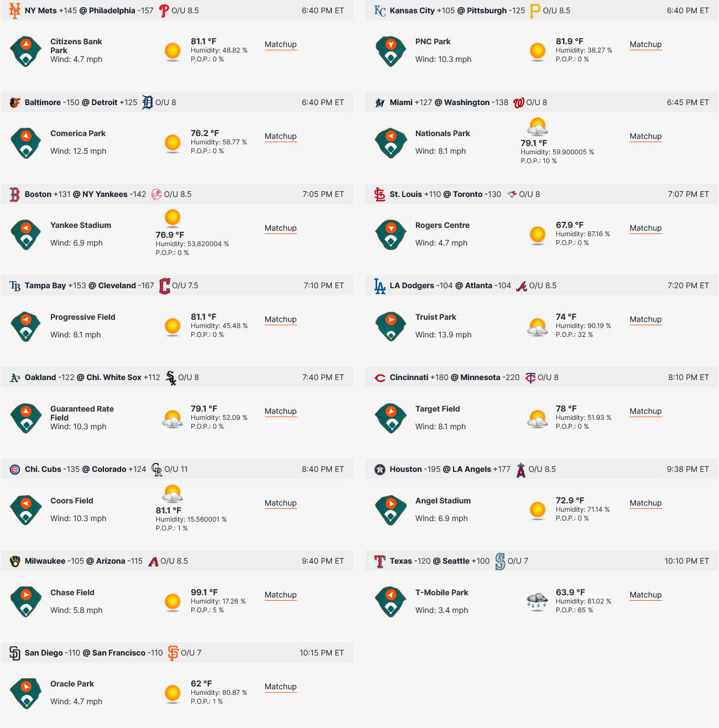Viewport: 719px width, 728px height.
Task: Click the Cleveland team logo
Action: (x=164, y=286)
